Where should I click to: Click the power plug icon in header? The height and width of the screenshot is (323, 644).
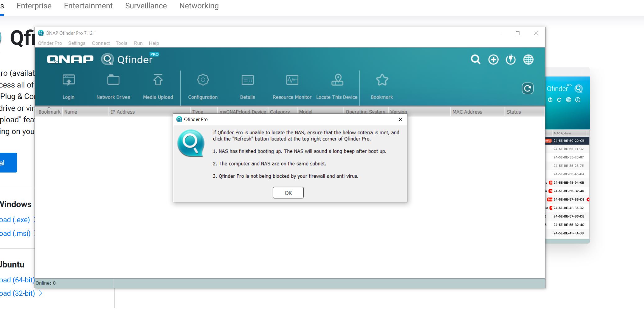pos(510,59)
